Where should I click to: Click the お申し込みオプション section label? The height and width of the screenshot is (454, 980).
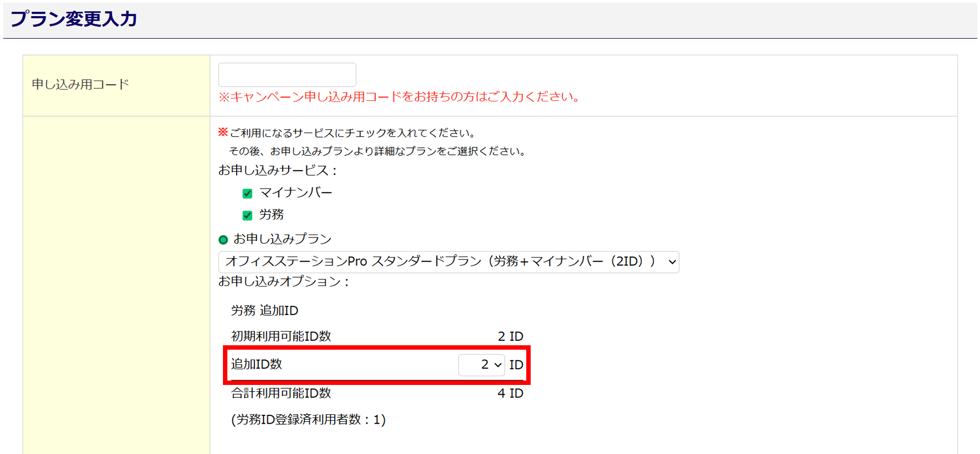pyautogui.click(x=283, y=282)
